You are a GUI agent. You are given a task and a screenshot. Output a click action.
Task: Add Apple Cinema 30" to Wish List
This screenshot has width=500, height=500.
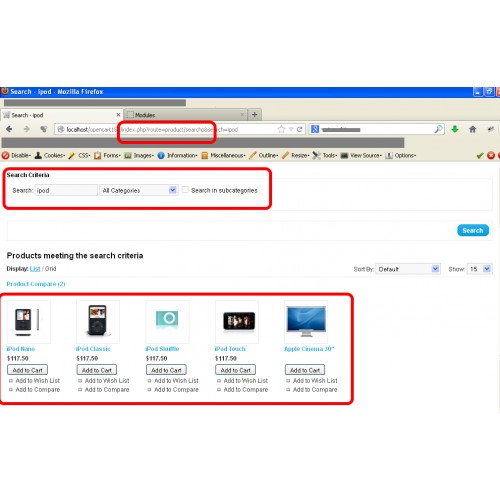[x=315, y=381]
